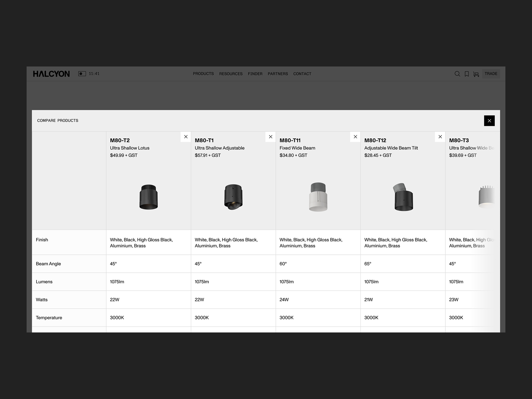Screen dimensions: 532x399
Task: Click the '24W' watts value
Action: [284, 300]
